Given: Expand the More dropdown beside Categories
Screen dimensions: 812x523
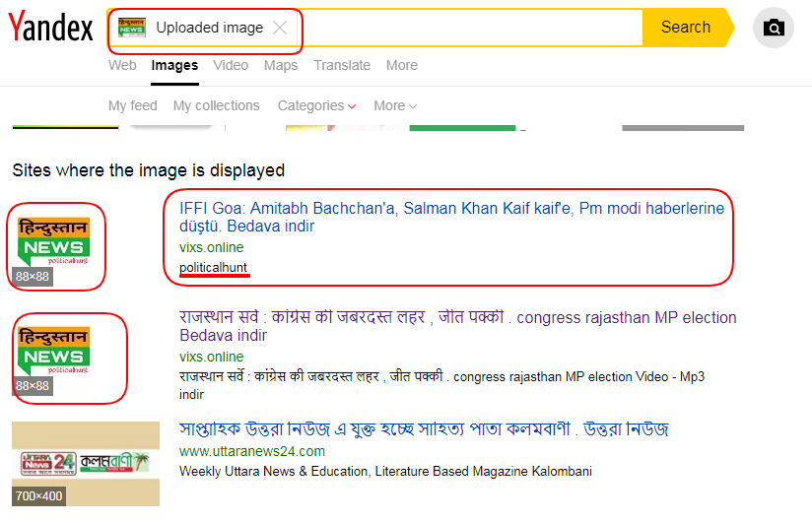Looking at the screenshot, I should coord(395,105).
